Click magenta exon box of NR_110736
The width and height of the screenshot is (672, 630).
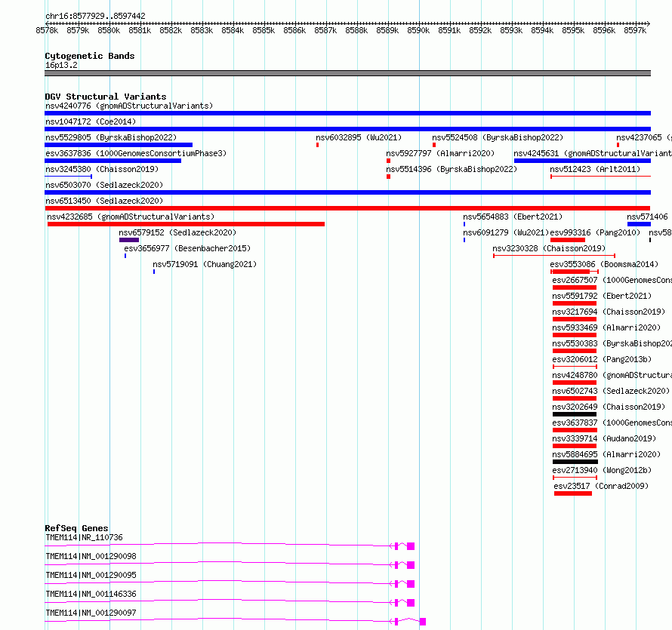(x=411, y=546)
